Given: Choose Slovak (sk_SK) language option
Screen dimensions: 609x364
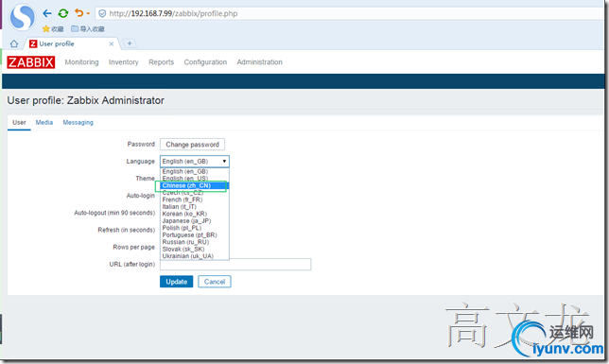Looking at the screenshot, I should pos(194,249).
